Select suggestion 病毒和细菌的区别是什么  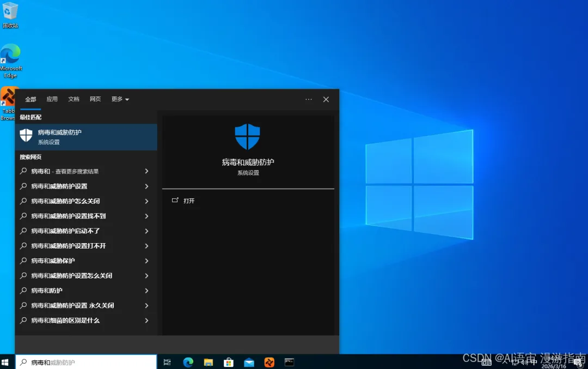pyautogui.click(x=86, y=320)
